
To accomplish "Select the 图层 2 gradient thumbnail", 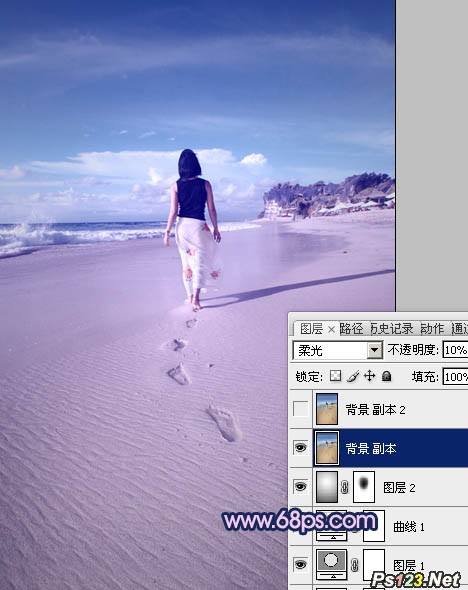I will tap(327, 487).
